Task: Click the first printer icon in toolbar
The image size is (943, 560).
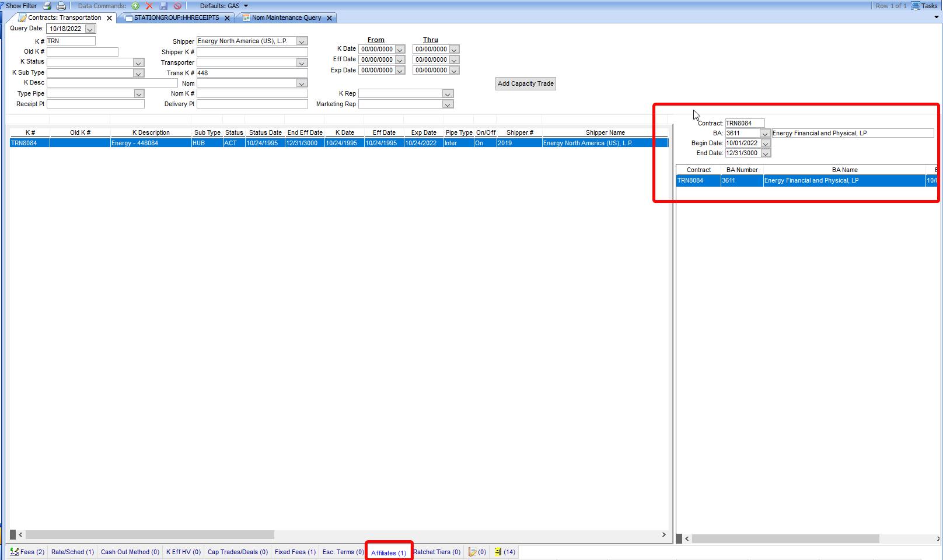Action: [47, 6]
